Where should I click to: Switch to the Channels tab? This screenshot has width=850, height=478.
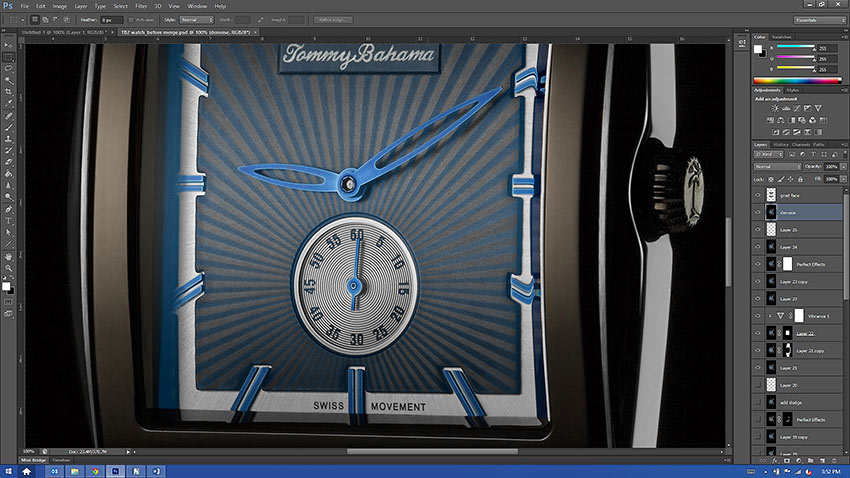pos(801,145)
